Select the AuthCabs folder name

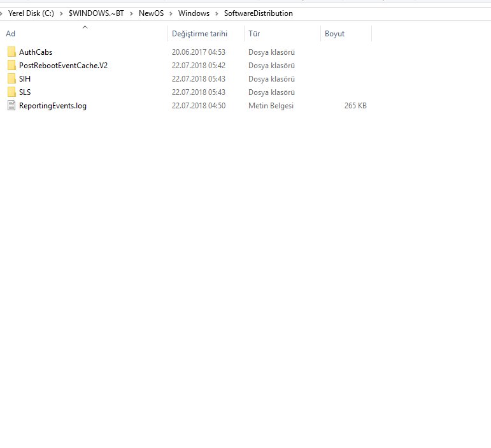click(36, 52)
